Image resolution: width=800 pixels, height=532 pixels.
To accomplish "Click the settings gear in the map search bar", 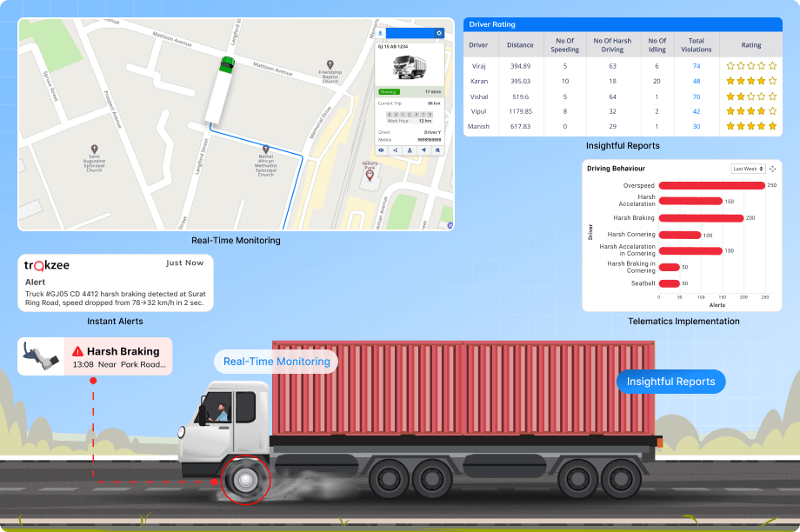I will tap(437, 32).
